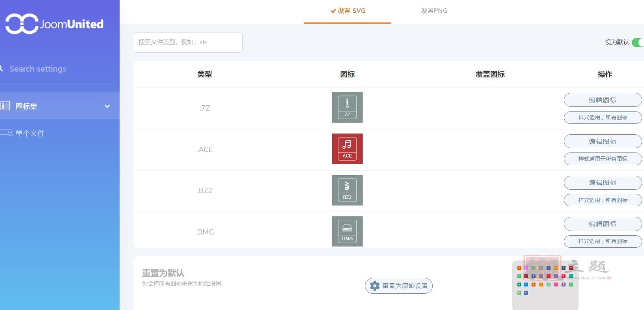Click the file type search field

pyautogui.click(x=188, y=43)
